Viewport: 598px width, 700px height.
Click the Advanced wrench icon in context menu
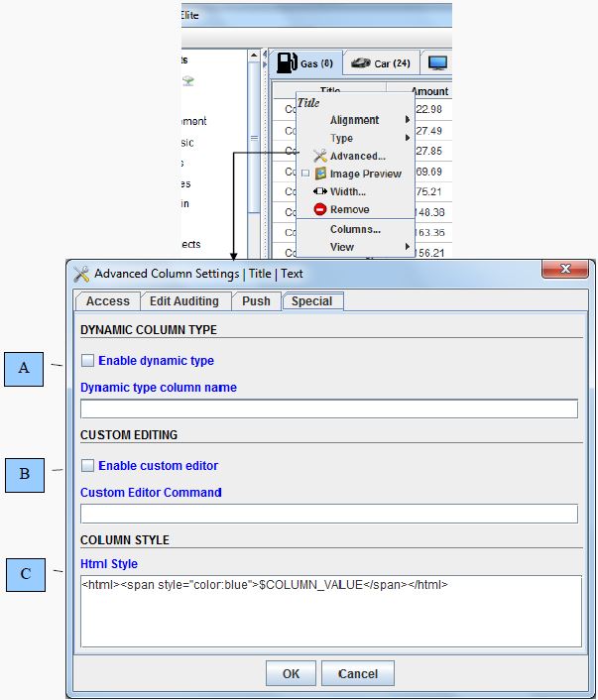point(319,156)
